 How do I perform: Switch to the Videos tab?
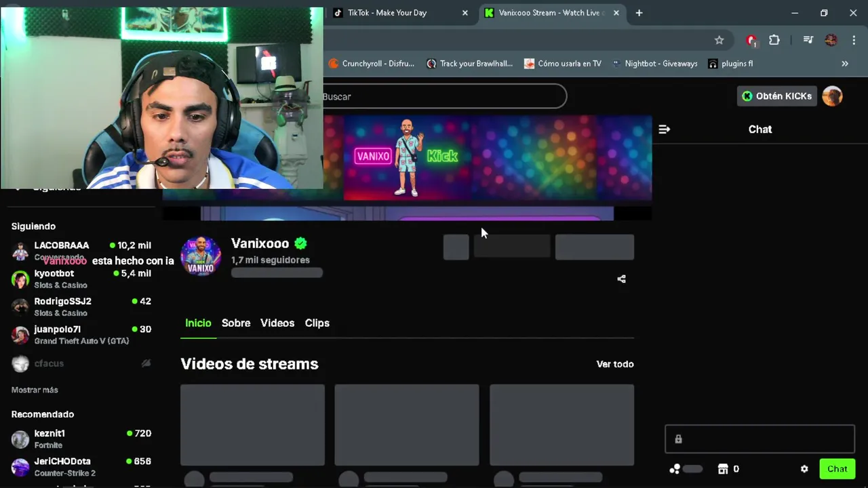[x=277, y=323]
